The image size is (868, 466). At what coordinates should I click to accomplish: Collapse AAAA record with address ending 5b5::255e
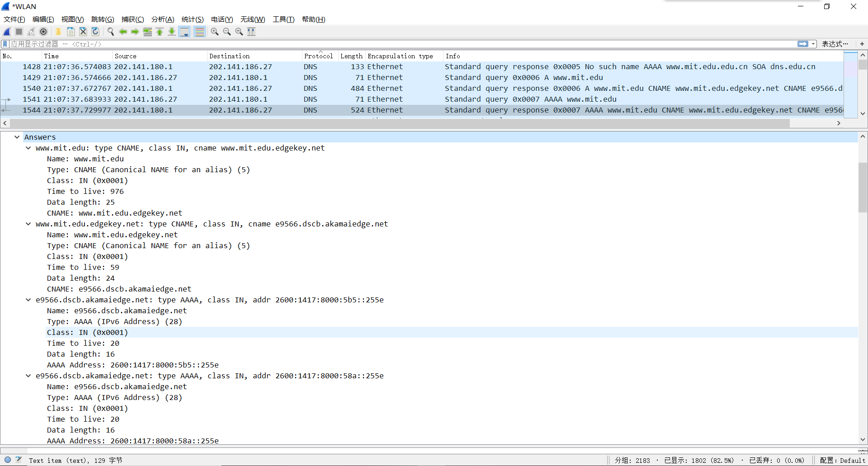(x=28, y=300)
